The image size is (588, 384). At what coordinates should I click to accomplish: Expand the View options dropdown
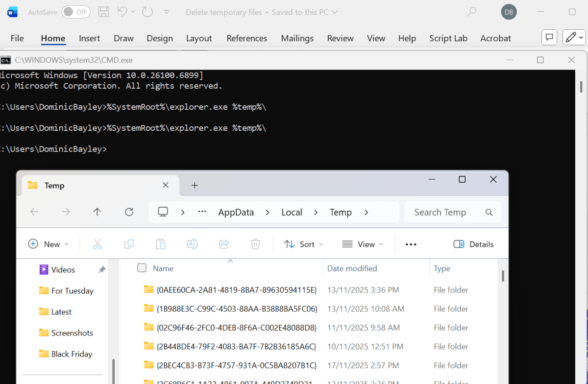point(363,244)
